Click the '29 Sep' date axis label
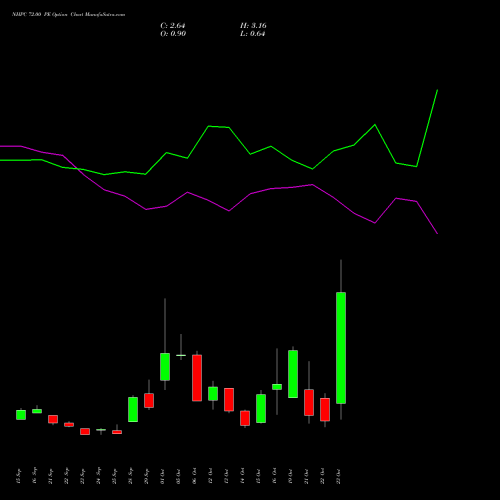The height and width of the screenshot is (500, 500). point(146,476)
